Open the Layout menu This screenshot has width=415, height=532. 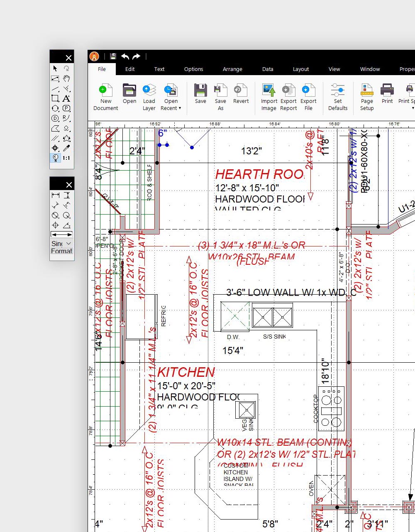click(x=300, y=69)
